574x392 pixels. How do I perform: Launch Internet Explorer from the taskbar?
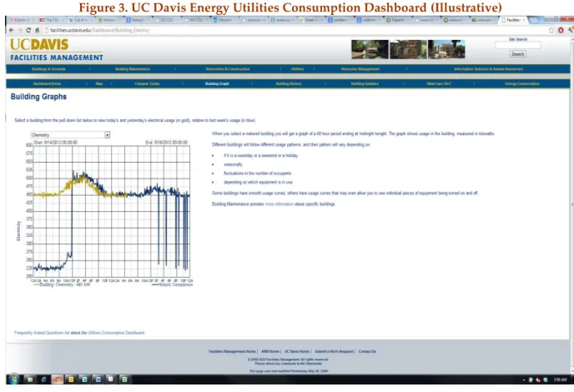click(x=43, y=379)
